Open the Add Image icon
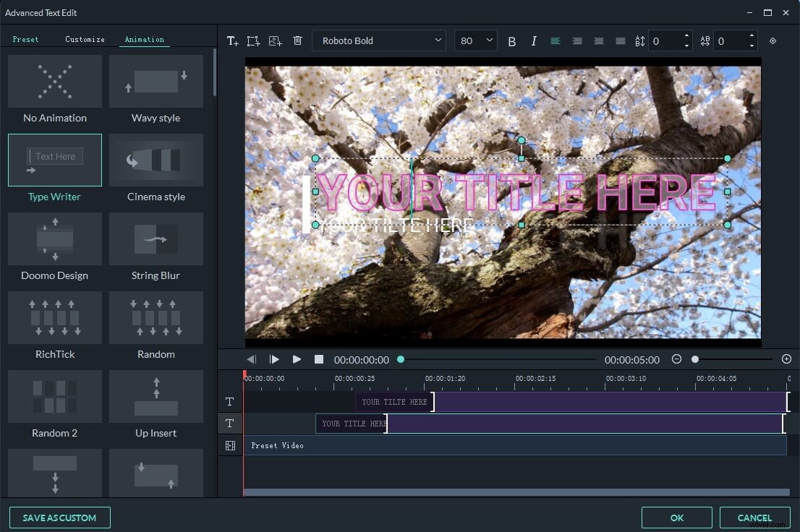The width and height of the screenshot is (800, 532). pos(275,40)
